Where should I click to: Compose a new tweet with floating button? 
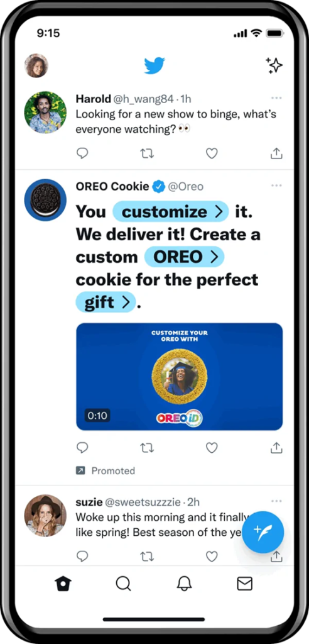tap(263, 532)
